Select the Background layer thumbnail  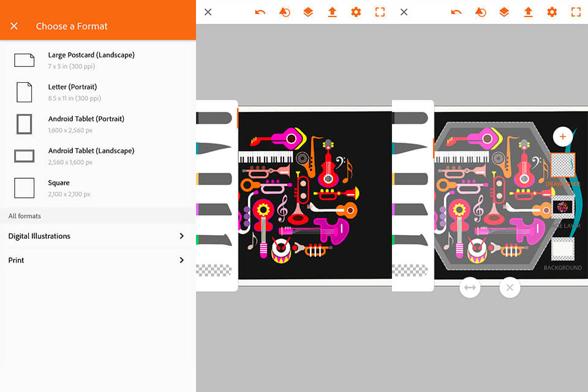[562, 248]
